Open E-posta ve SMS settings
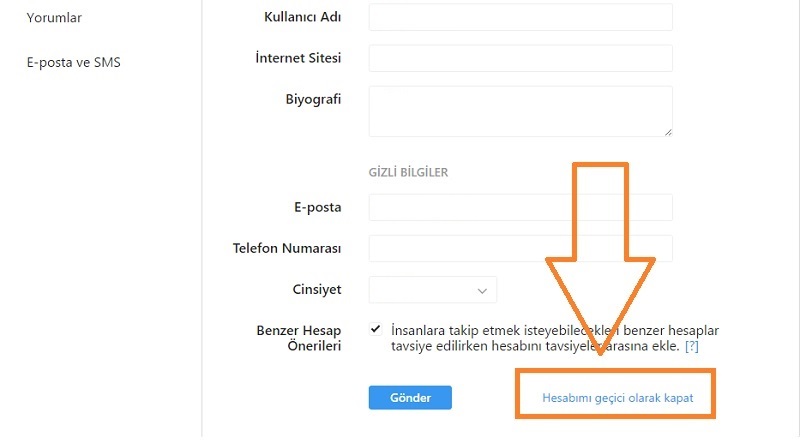The height and width of the screenshot is (440, 800). pos(73,62)
